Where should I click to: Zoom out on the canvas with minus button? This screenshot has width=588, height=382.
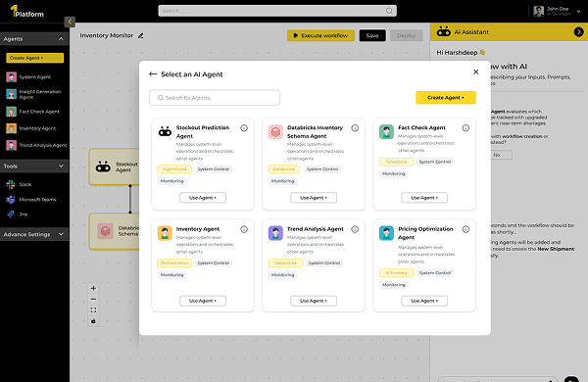(x=93, y=299)
